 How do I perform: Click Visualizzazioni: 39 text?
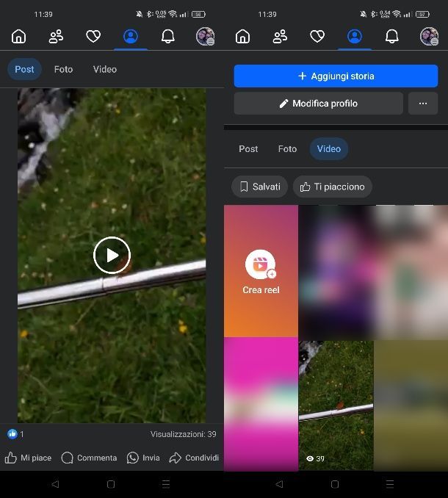tap(183, 434)
